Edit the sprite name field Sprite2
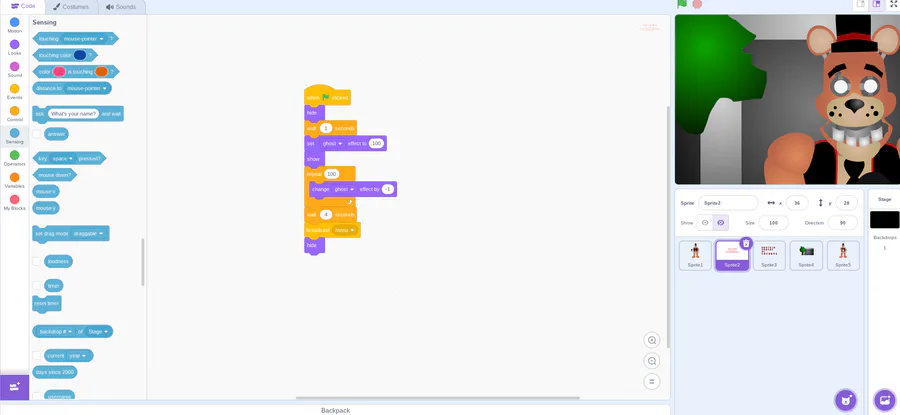Viewport: 900px width, 415px height. [x=728, y=203]
